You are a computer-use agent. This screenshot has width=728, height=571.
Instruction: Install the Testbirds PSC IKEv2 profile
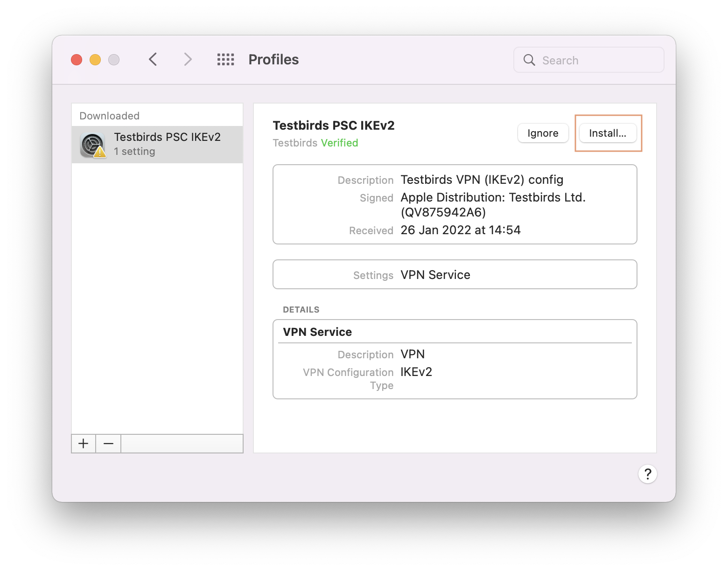pos(608,133)
